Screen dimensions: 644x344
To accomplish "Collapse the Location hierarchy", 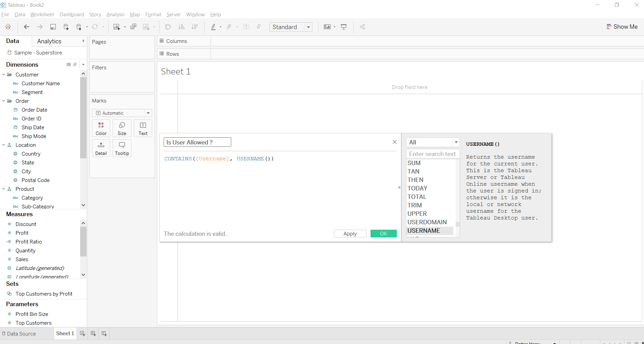I will [4, 145].
